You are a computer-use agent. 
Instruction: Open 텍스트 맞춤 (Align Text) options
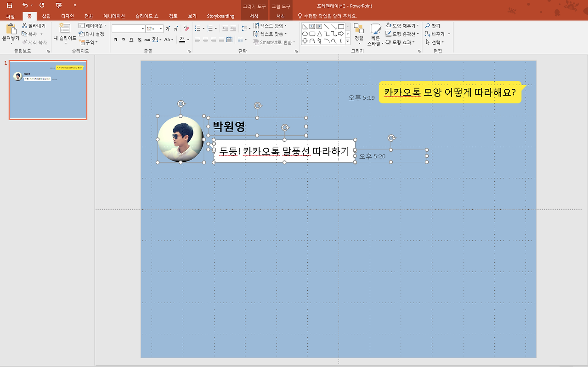[270, 34]
